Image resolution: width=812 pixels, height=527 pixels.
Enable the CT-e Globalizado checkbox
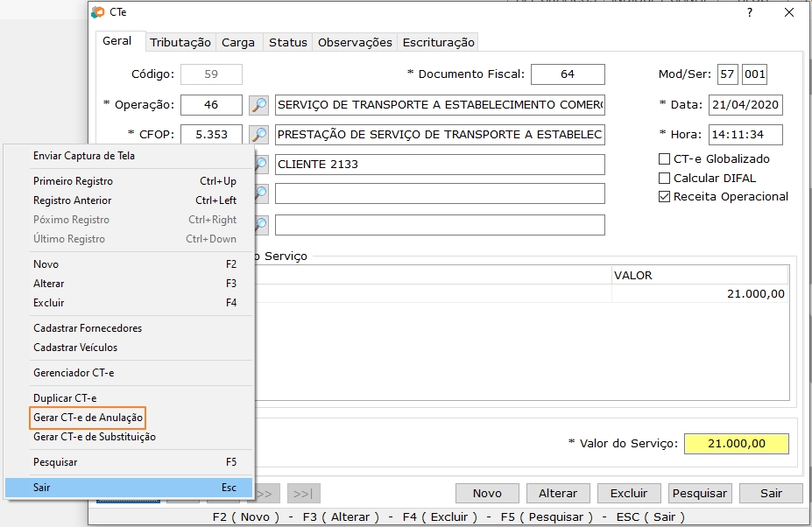[x=664, y=159]
